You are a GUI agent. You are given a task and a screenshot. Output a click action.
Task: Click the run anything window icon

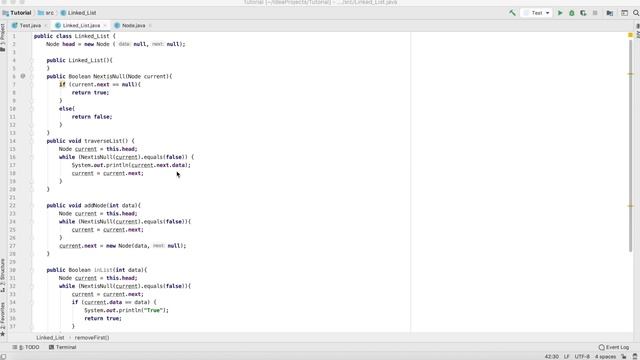624,13
